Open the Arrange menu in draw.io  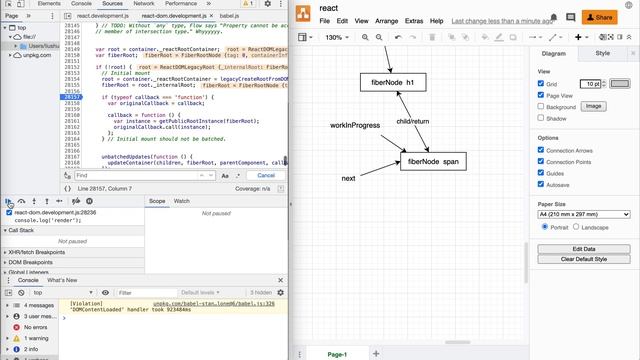pos(387,21)
